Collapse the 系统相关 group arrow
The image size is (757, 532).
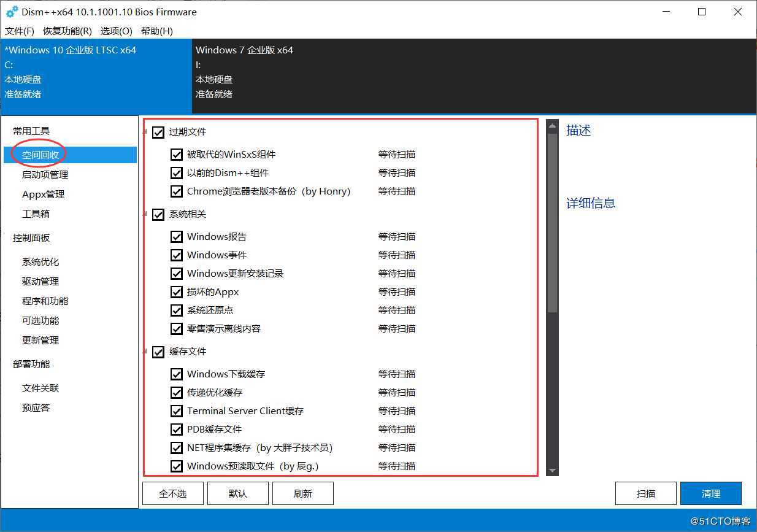click(147, 214)
